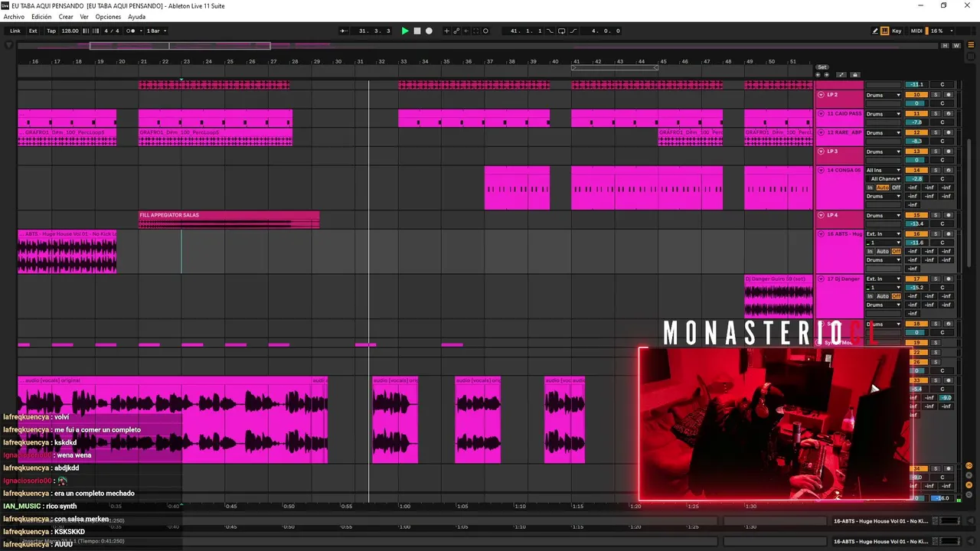Toggle the metronome in the control bar
This screenshot has width=980, height=551.
click(131, 31)
